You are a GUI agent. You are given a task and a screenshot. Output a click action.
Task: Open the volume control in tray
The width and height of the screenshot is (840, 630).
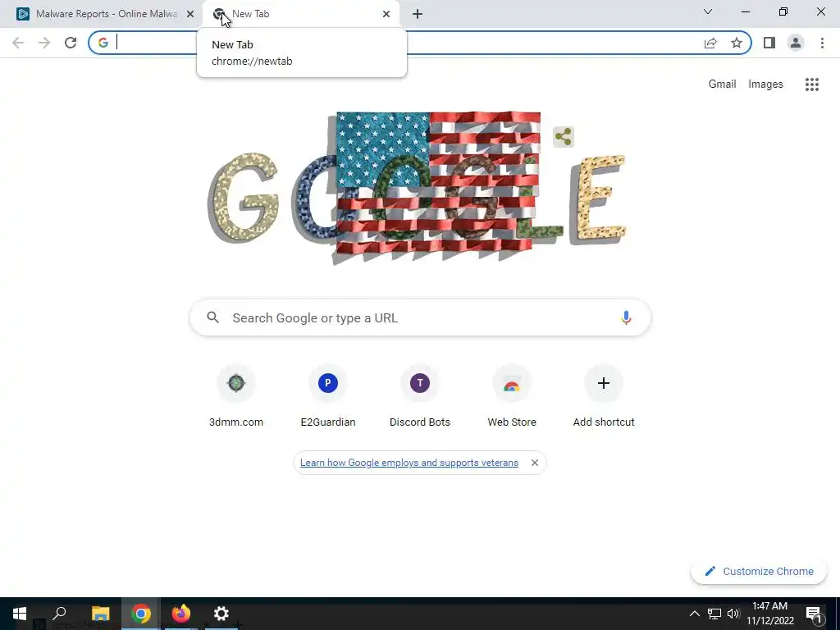point(733,614)
